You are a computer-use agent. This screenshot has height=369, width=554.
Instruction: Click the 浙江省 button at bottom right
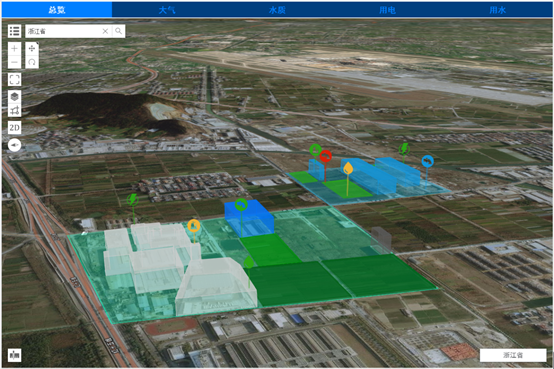click(x=513, y=355)
